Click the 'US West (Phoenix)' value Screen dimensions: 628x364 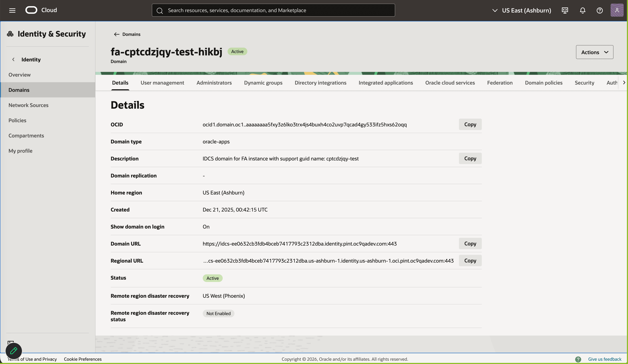pyautogui.click(x=224, y=296)
